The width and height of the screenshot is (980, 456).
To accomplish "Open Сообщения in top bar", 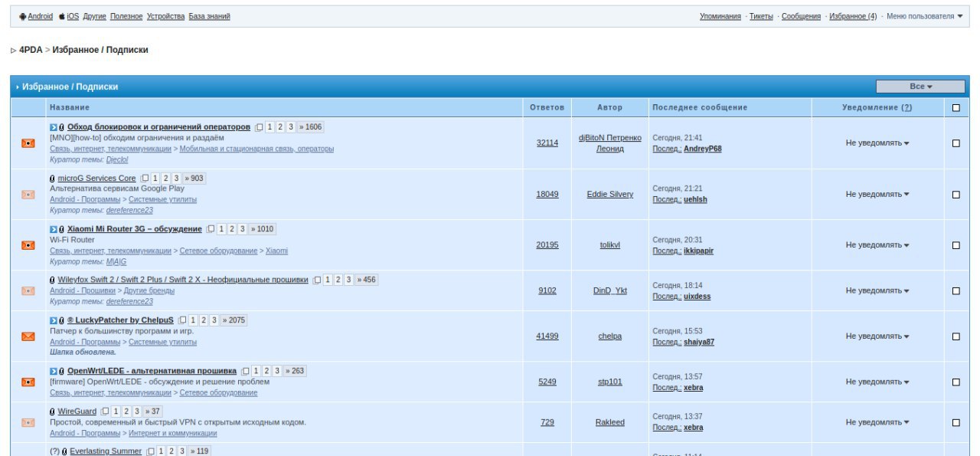I will pyautogui.click(x=801, y=16).
